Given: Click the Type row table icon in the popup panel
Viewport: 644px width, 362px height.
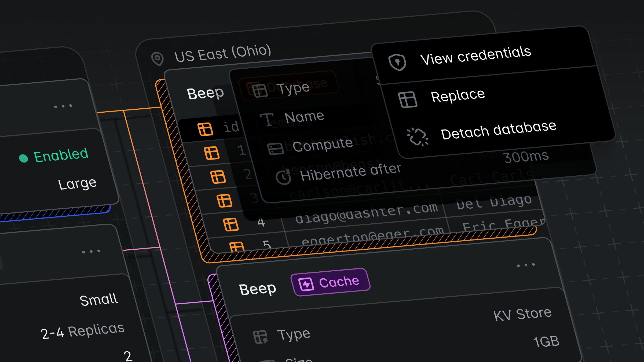Looking at the screenshot, I should pos(260,90).
